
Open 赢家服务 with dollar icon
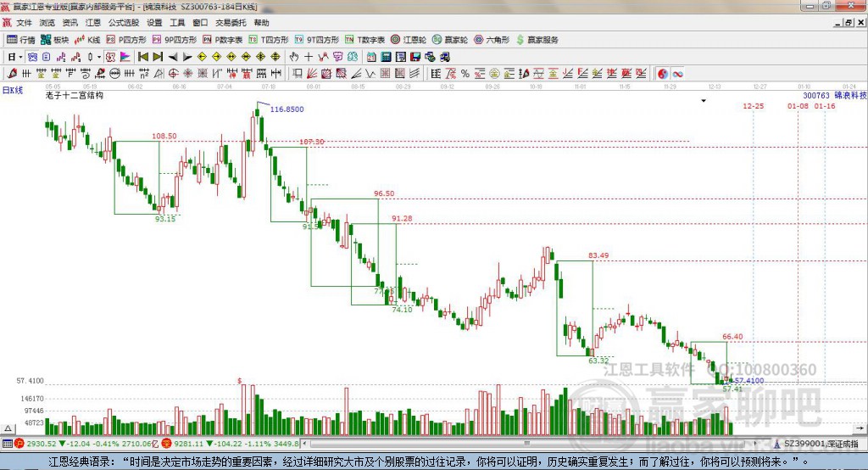point(537,40)
